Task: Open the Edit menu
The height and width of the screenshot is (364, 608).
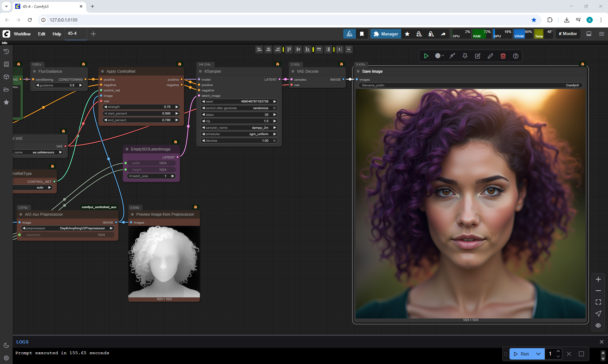Action: (x=41, y=34)
